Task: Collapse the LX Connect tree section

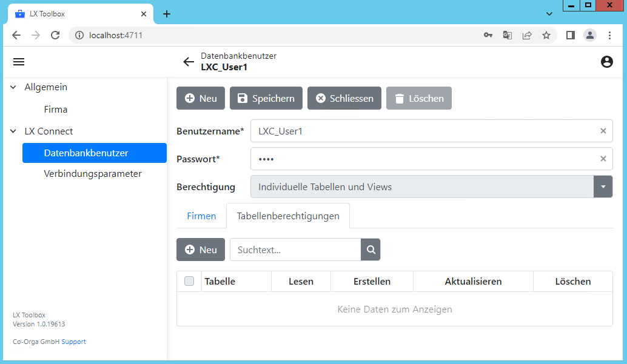Action: point(13,131)
